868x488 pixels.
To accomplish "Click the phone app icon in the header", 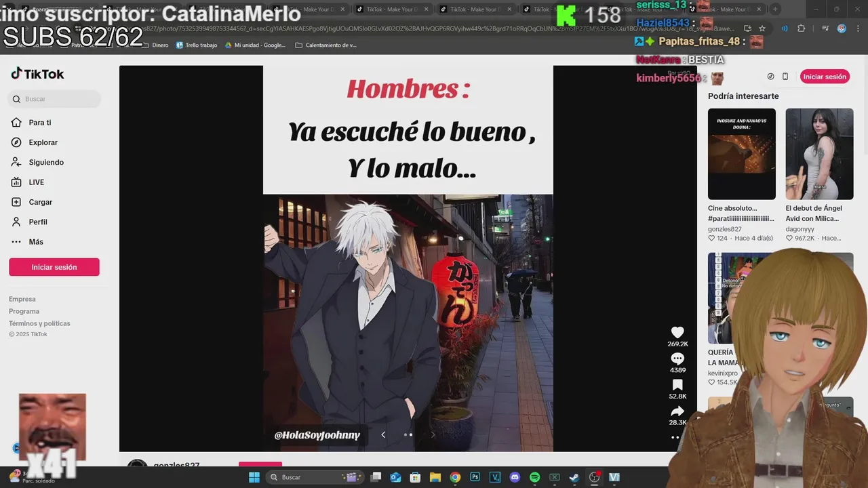I will [x=785, y=77].
